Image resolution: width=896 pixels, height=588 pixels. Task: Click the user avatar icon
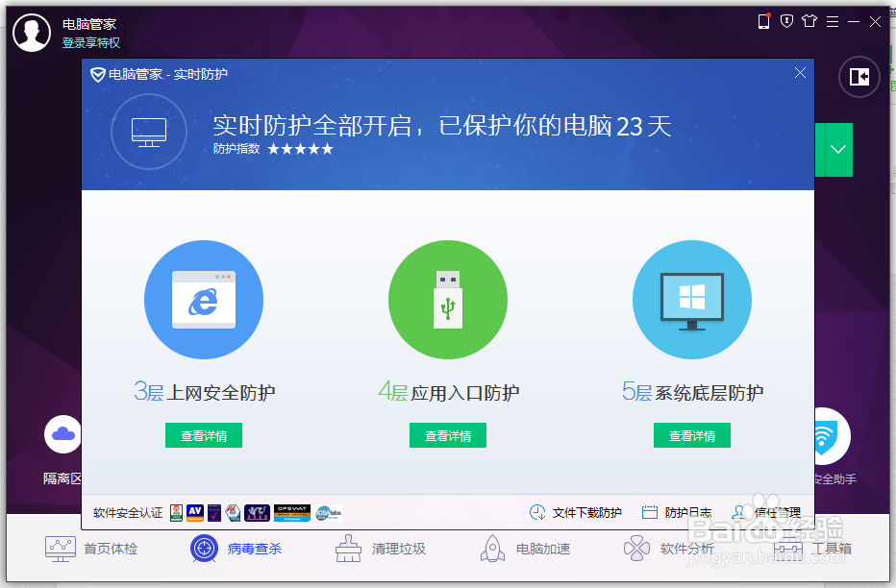pos(32,33)
